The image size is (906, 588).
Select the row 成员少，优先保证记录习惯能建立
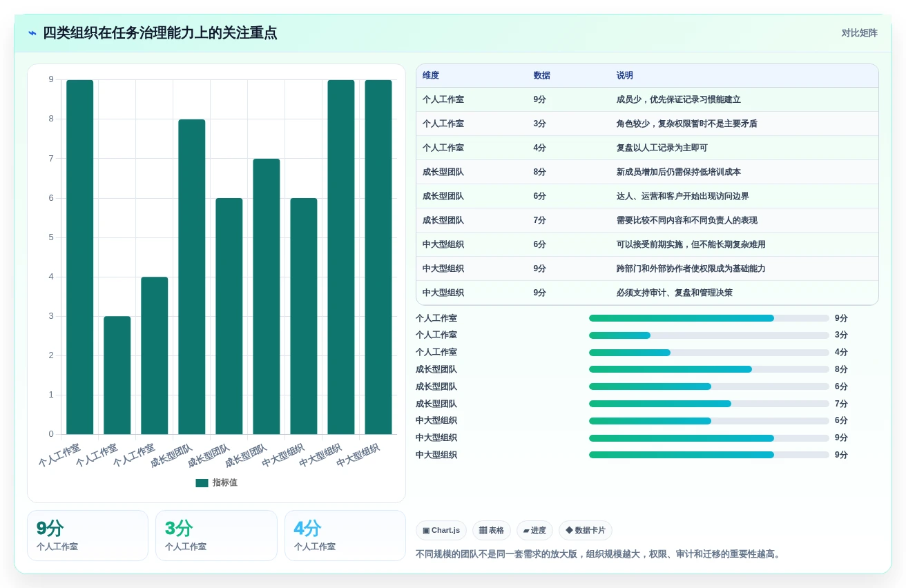tap(647, 99)
